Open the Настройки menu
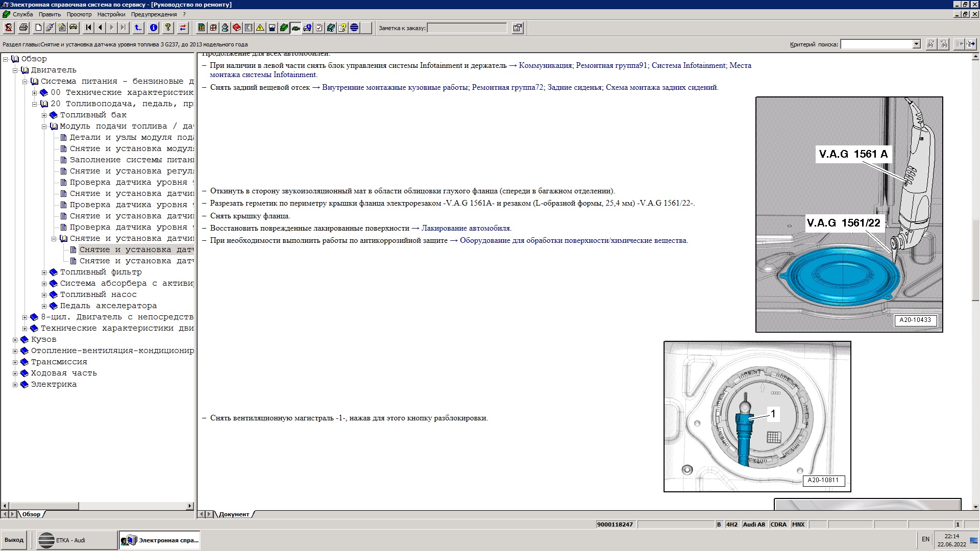The width and height of the screenshot is (980, 551). click(111, 14)
